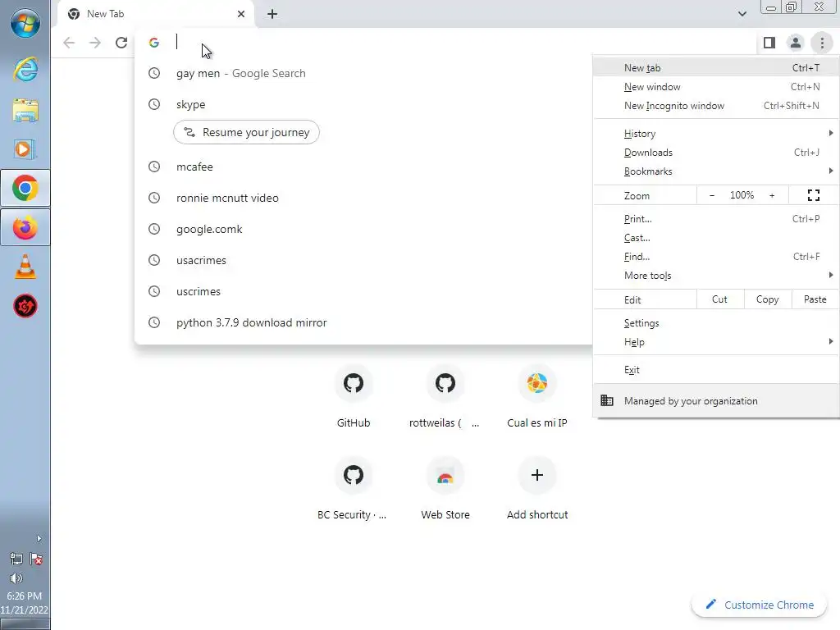This screenshot has height=630, width=840.
Task: Click the Chrome forward arrow
Action: (x=95, y=43)
